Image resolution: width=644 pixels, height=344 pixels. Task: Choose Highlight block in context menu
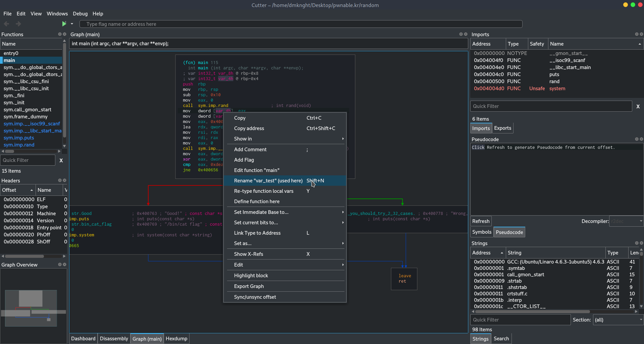(x=285, y=276)
